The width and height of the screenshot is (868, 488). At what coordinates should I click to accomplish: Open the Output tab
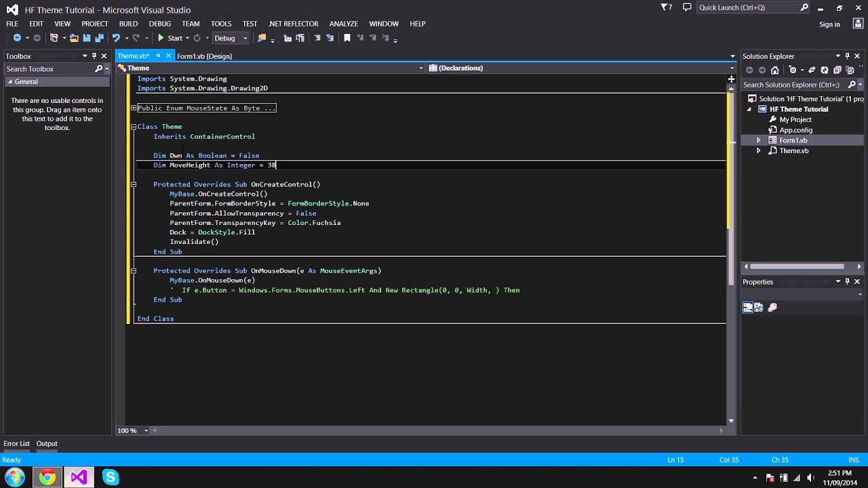click(47, 444)
